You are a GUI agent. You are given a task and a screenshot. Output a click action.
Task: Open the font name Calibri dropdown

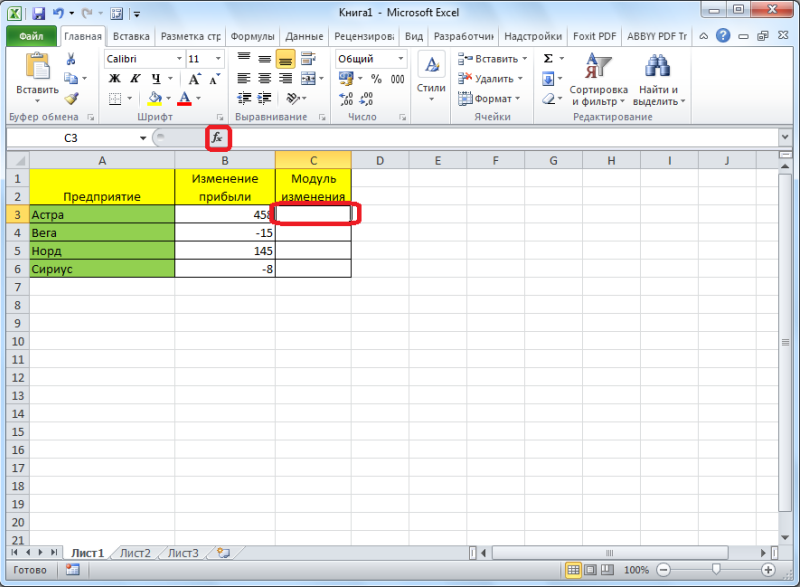click(x=179, y=59)
